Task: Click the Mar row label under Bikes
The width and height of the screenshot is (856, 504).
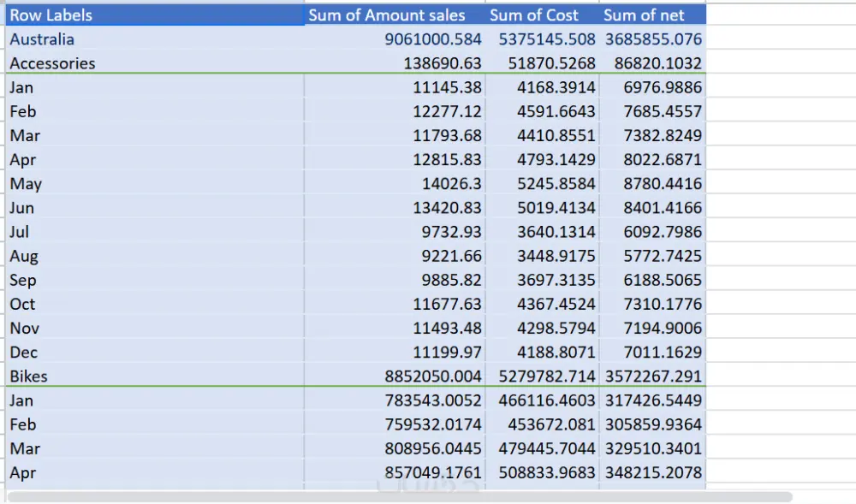Action: [23, 448]
